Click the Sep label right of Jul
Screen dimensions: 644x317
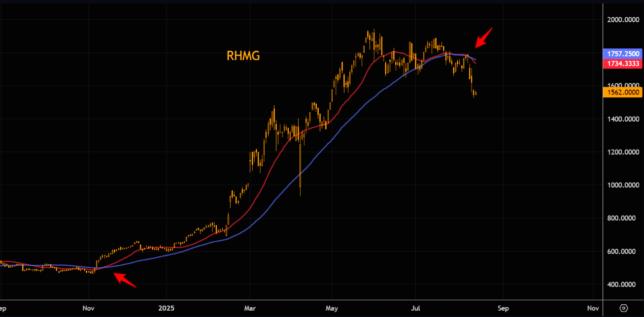[x=503, y=309]
